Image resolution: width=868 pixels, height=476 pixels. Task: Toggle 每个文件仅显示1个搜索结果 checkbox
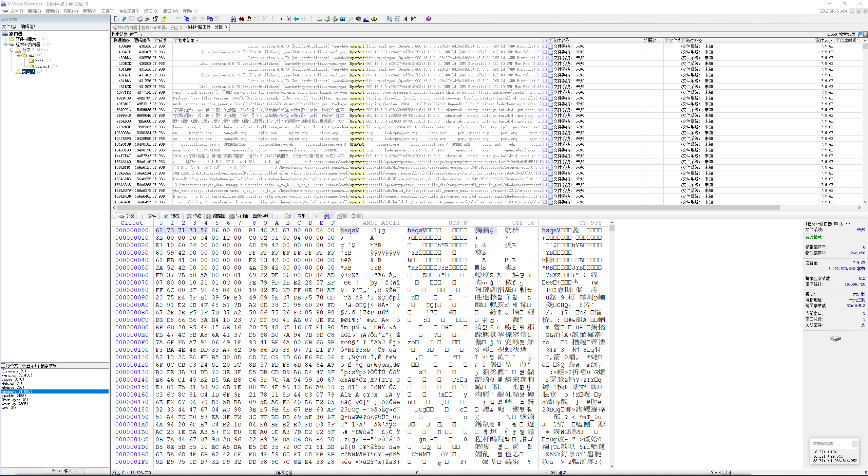pyautogui.click(x=3, y=366)
